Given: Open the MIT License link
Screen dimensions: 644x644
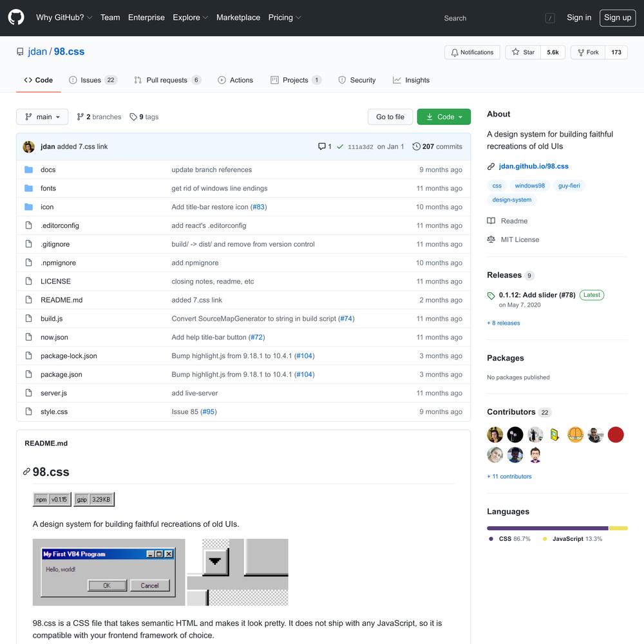Looking at the screenshot, I should [x=513, y=240].
